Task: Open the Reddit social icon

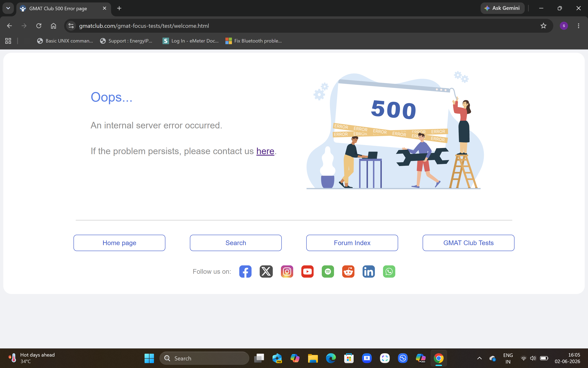Action: (348, 271)
